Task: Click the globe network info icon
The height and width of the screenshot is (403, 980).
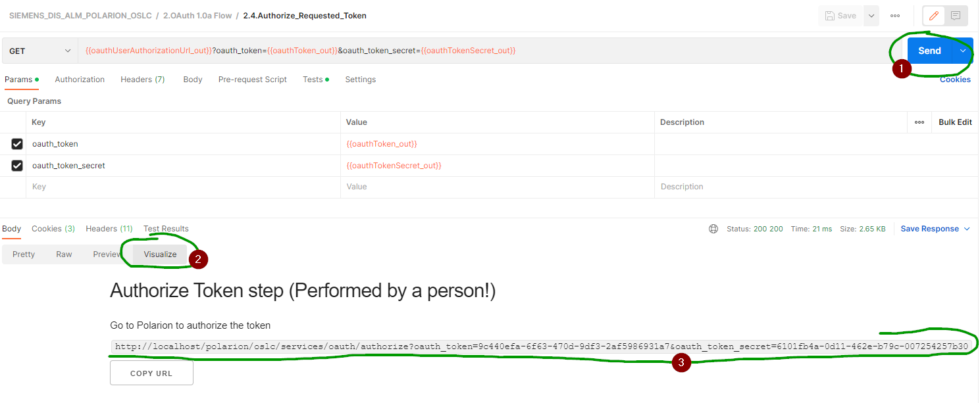Action: click(x=713, y=228)
